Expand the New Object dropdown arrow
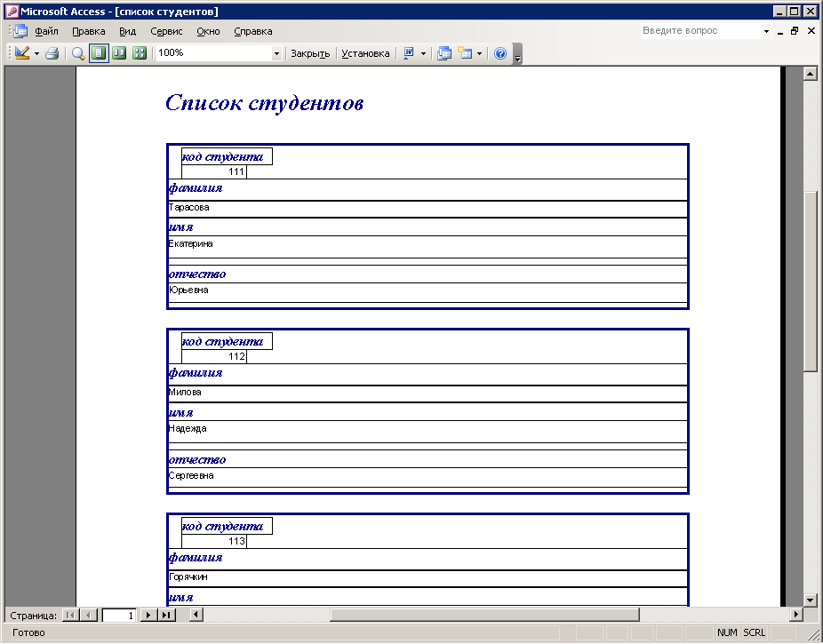The image size is (823, 644). coord(479,53)
